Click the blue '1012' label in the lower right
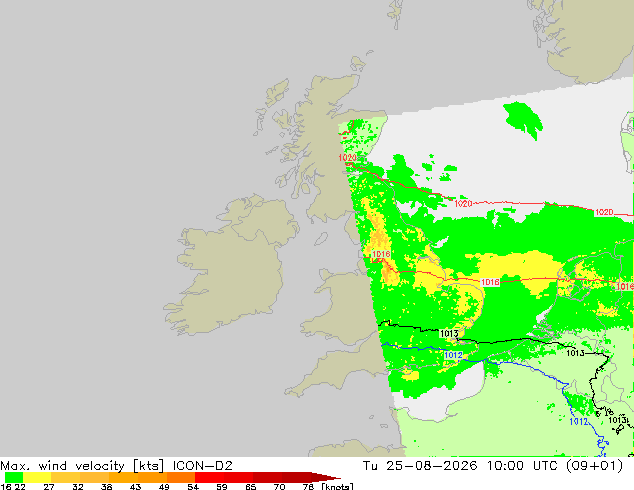The image size is (634, 490). tap(579, 422)
